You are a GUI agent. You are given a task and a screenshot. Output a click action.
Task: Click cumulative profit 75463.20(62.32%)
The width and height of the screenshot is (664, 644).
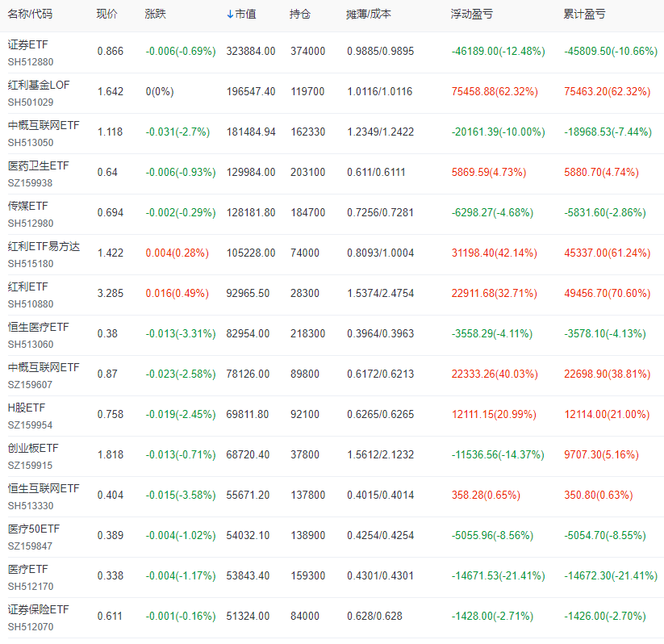(608, 91)
